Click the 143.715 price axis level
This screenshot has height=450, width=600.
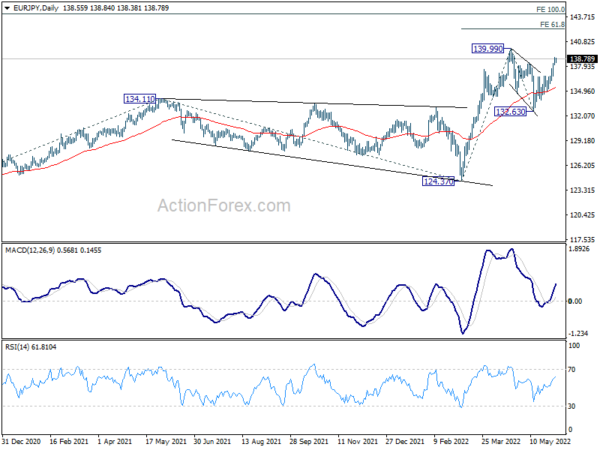[582, 17]
